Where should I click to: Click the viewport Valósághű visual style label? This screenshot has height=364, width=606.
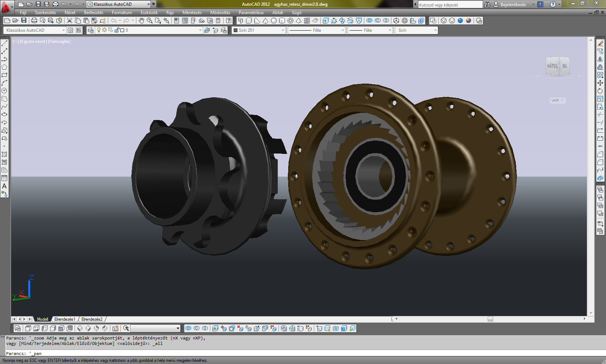tap(59, 41)
